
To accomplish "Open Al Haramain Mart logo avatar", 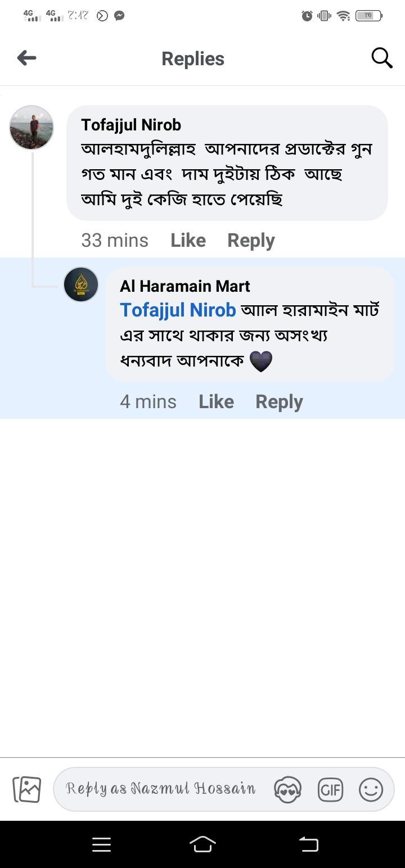I will click(81, 284).
